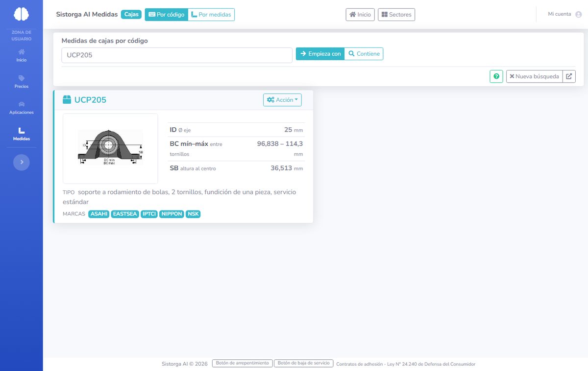Viewport: 588px width, 371px height.
Task: Click Botón de baja de servicio
Action: click(304, 363)
